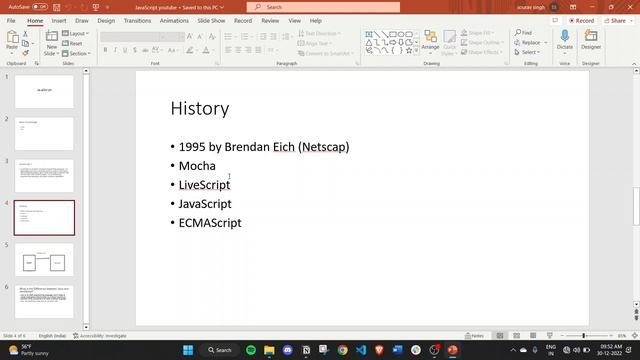Select the text box shape in gallery
Image resolution: width=640 pixels, height=360 pixels.
pyautogui.click(x=369, y=34)
